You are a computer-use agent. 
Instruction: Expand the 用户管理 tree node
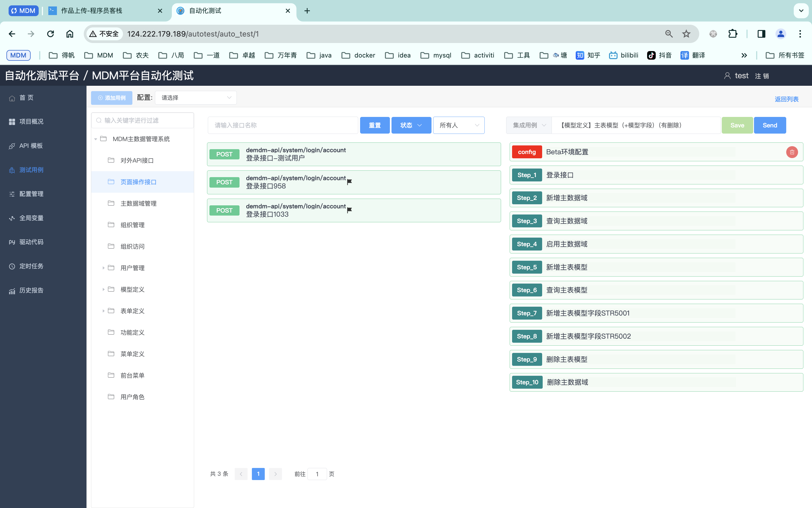coord(103,268)
